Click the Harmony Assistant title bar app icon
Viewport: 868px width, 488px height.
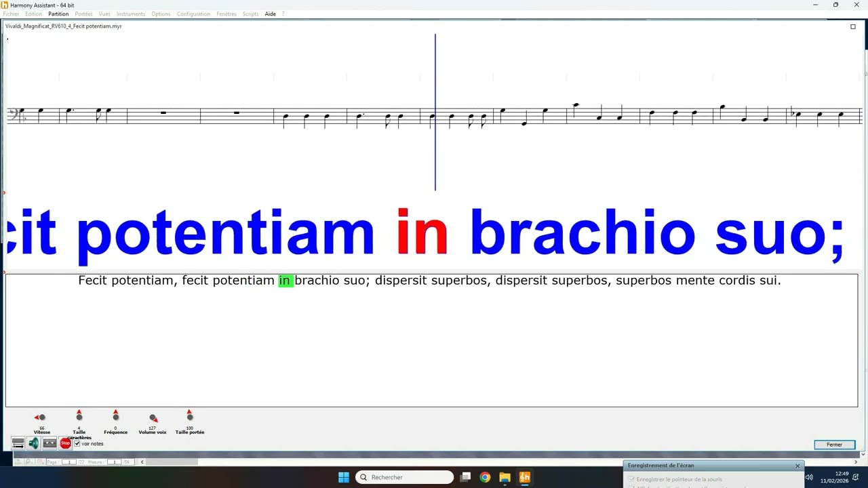(5, 5)
